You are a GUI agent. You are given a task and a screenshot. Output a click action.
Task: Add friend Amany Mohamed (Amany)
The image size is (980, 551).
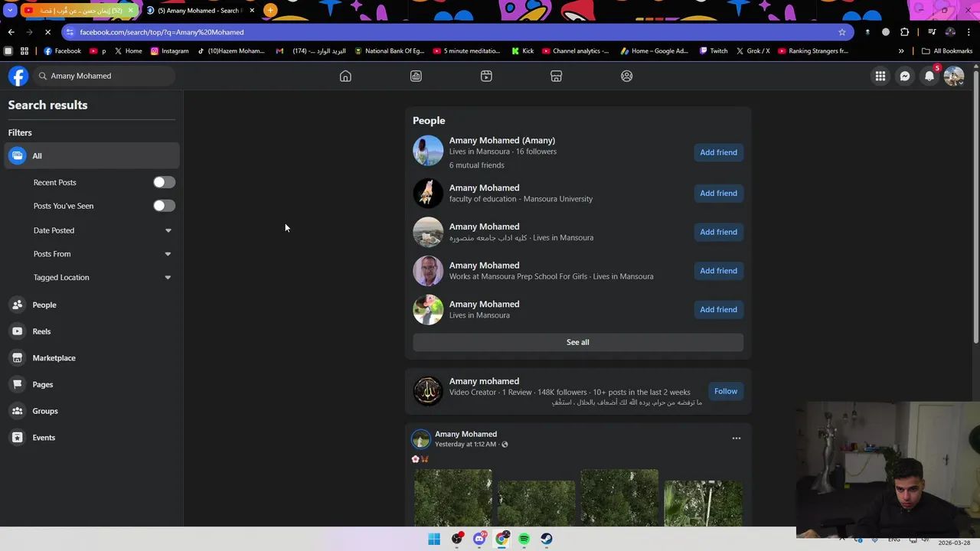(x=718, y=152)
